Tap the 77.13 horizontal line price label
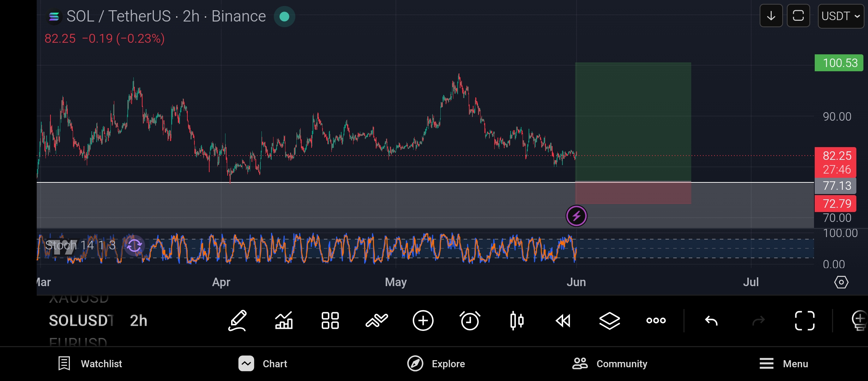The height and width of the screenshot is (381, 868). click(836, 186)
